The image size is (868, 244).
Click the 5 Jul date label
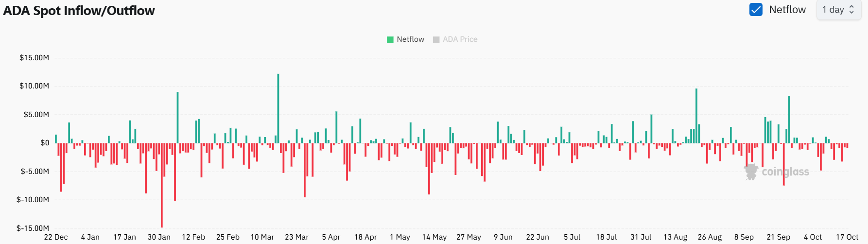[x=572, y=237]
